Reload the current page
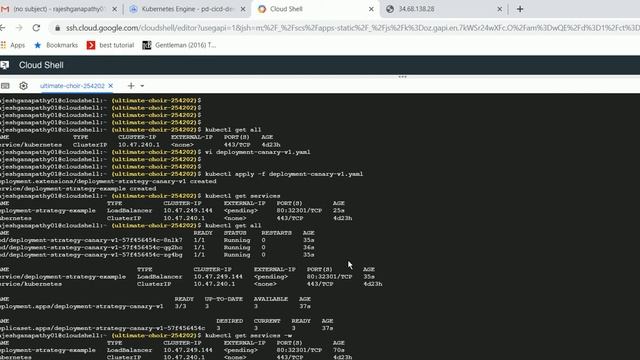640x360 pixels. [x=36, y=28]
